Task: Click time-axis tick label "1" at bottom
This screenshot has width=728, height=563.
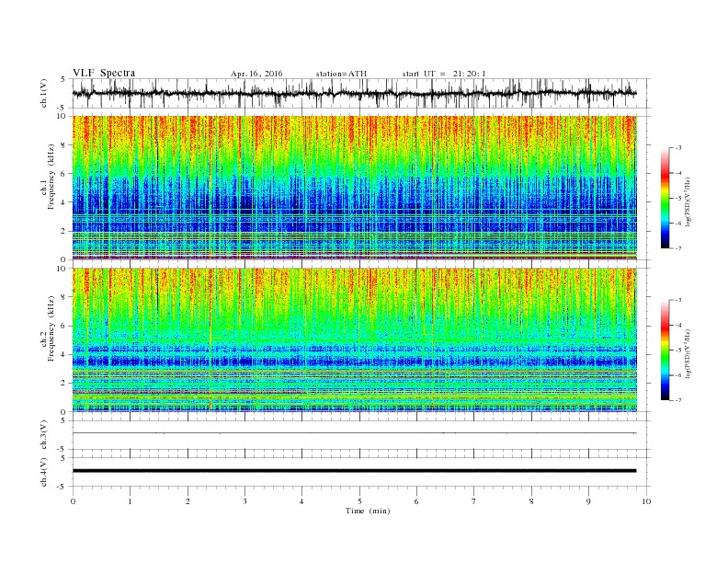Action: click(130, 501)
